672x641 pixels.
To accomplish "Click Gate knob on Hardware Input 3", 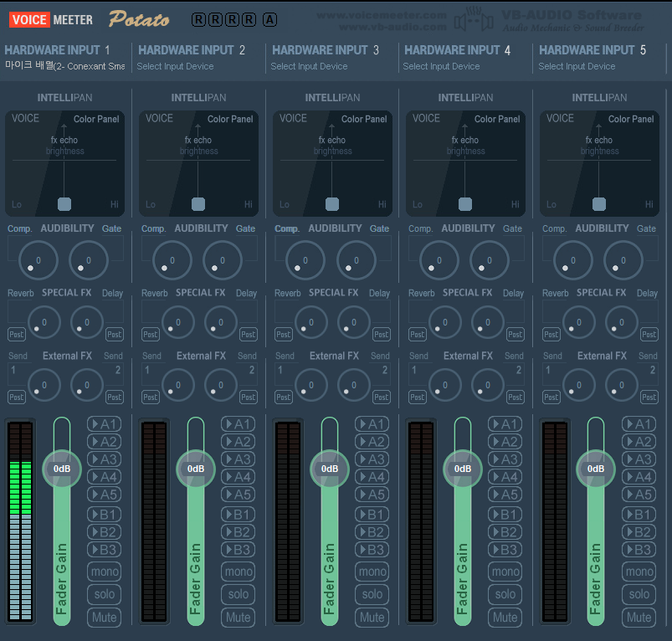I will click(357, 259).
